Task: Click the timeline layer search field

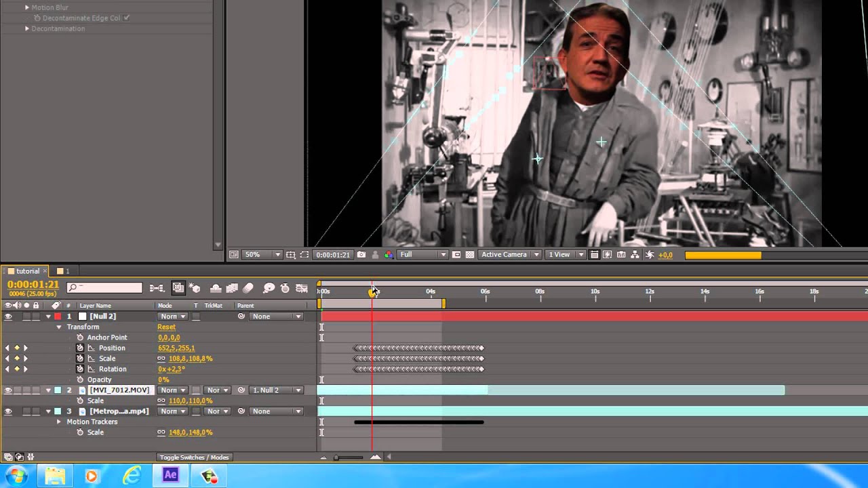Action: [104, 288]
